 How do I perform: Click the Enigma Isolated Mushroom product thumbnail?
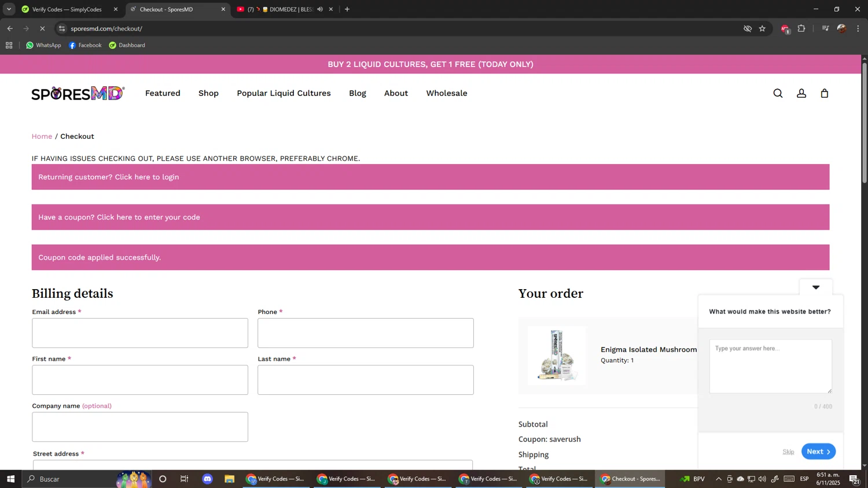pos(557,355)
